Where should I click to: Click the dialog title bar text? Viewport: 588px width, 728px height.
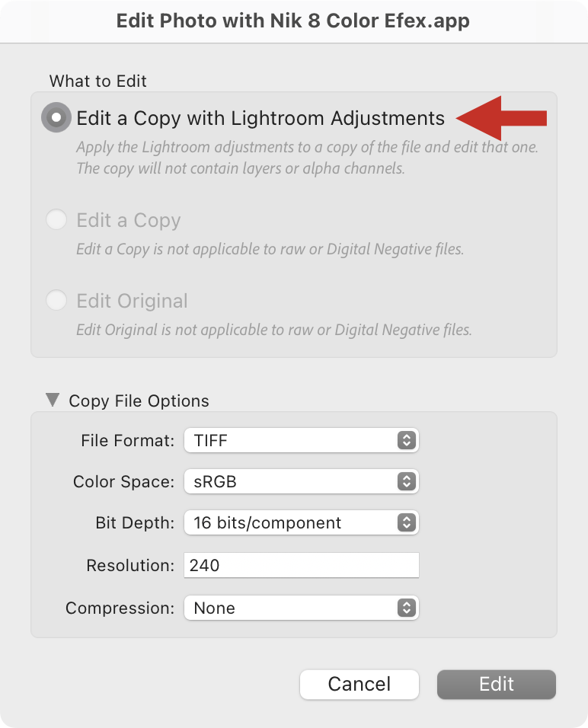click(x=293, y=21)
